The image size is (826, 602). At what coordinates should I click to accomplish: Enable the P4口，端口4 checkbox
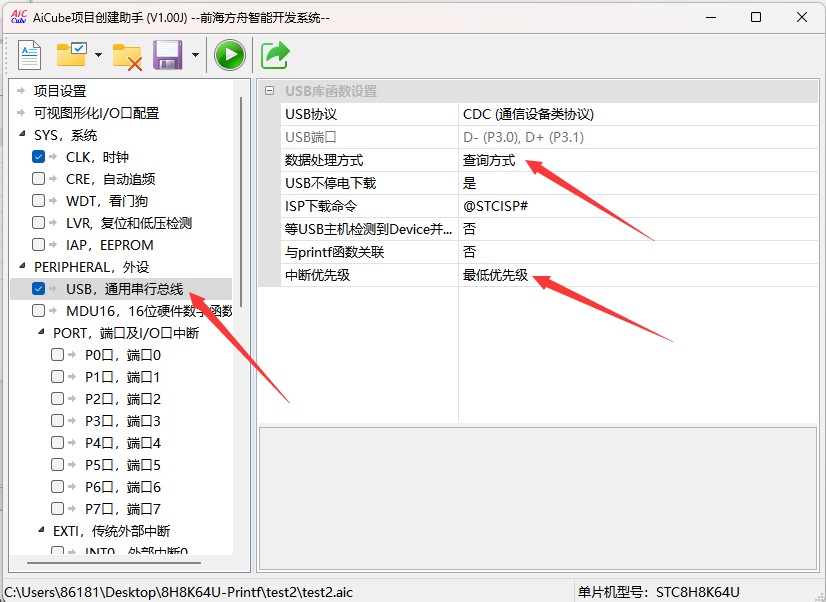(x=57, y=443)
